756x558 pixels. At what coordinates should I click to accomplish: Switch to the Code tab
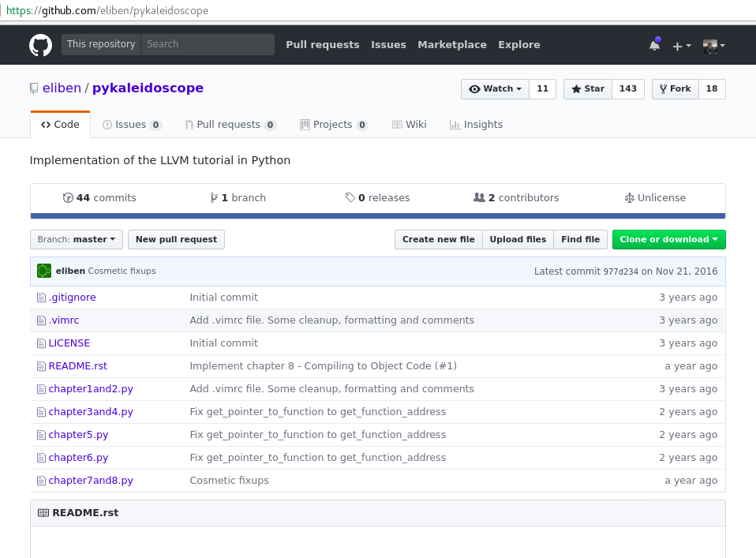coord(60,125)
